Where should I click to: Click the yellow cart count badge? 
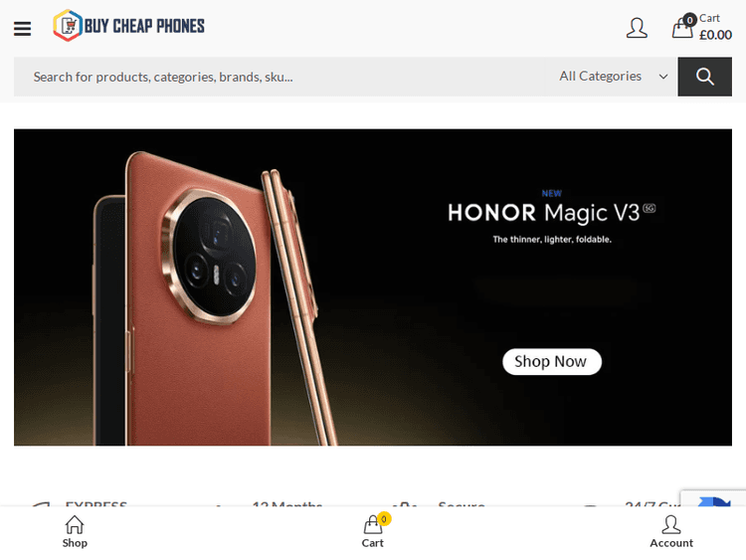384,518
